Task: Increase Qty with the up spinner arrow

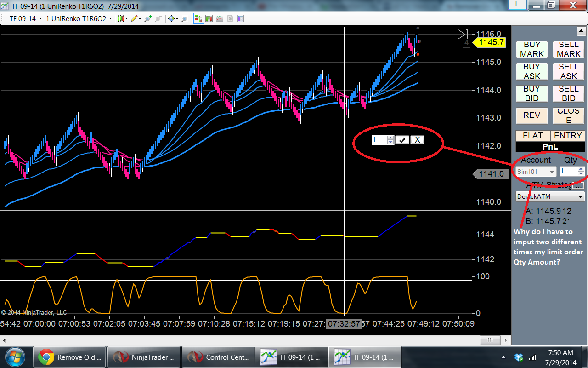Action: 581,169
